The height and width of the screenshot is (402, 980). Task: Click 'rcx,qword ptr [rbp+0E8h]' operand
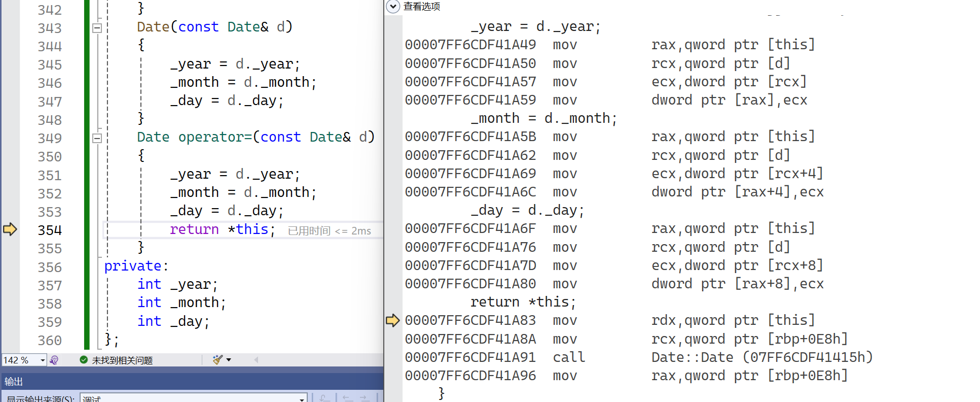pos(750,339)
